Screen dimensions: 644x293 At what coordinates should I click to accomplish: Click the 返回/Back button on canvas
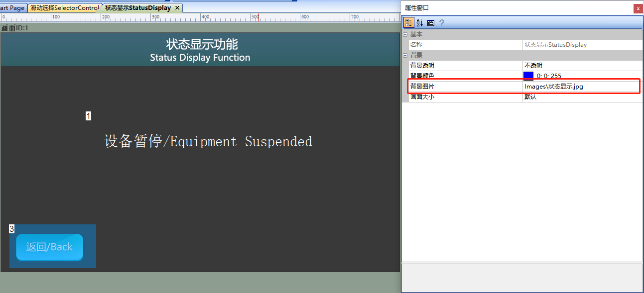tap(49, 247)
